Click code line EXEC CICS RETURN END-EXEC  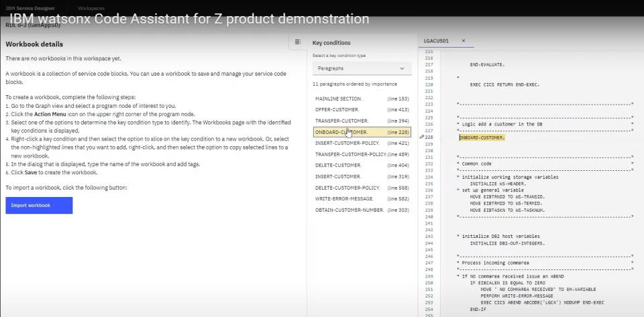tap(504, 84)
